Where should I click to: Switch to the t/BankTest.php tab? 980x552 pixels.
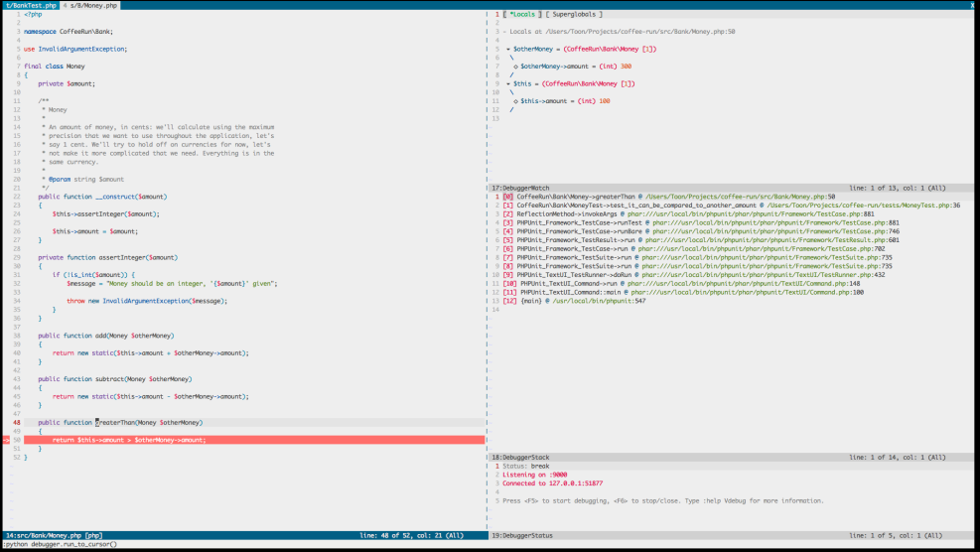[x=31, y=5]
